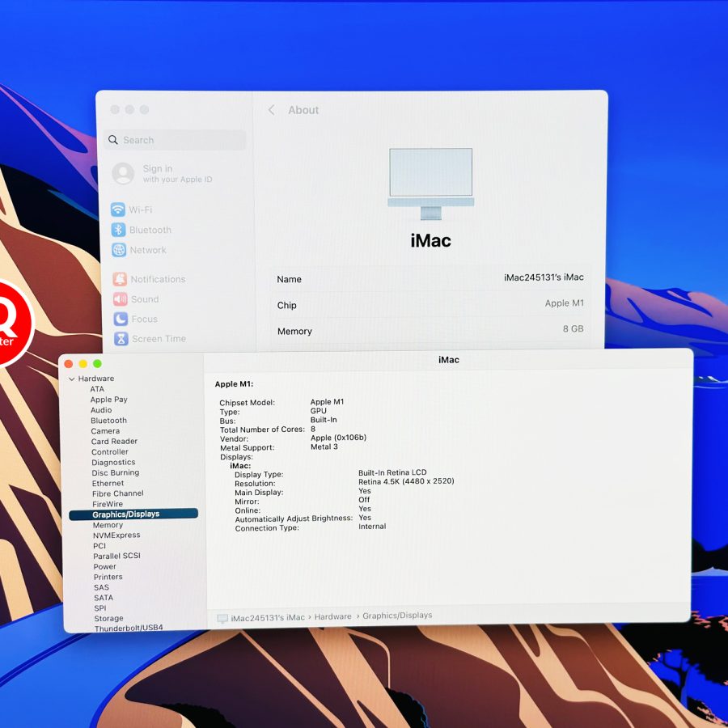Open Network globe icon in sidebar
728x728 pixels.
coord(119,250)
